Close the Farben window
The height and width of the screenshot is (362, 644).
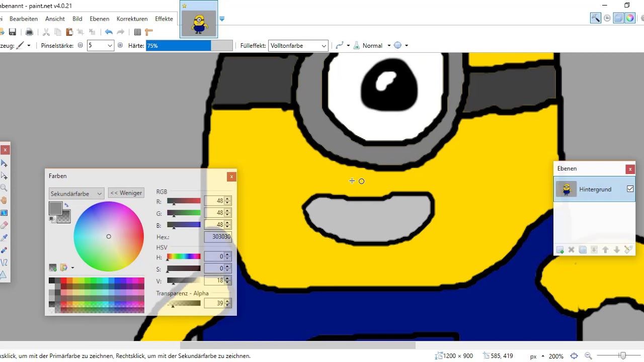tap(231, 176)
